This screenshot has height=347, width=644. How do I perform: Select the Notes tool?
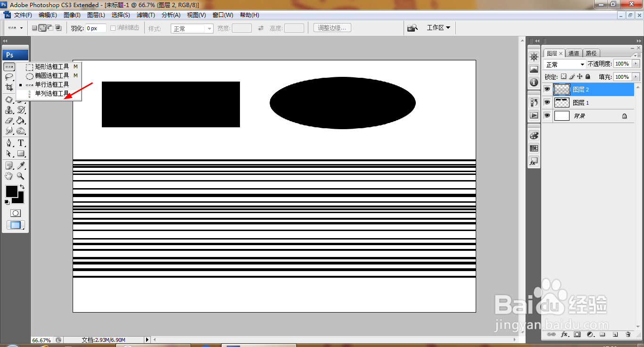(x=9, y=165)
